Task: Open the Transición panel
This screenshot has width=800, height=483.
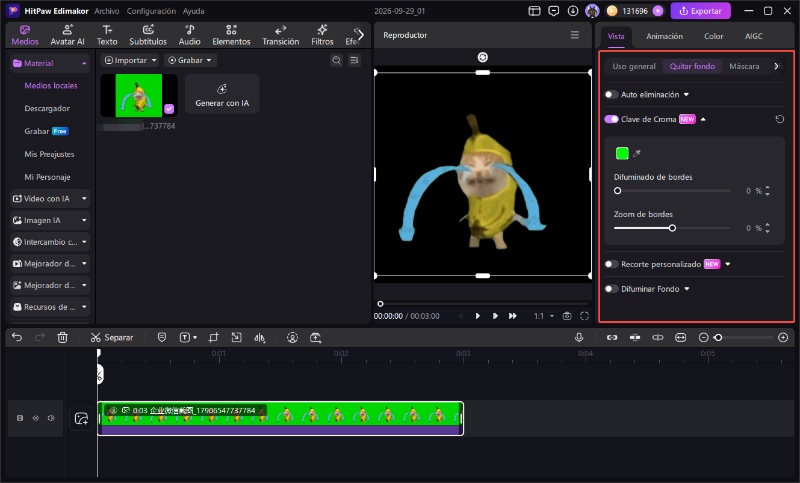Action: [x=281, y=35]
